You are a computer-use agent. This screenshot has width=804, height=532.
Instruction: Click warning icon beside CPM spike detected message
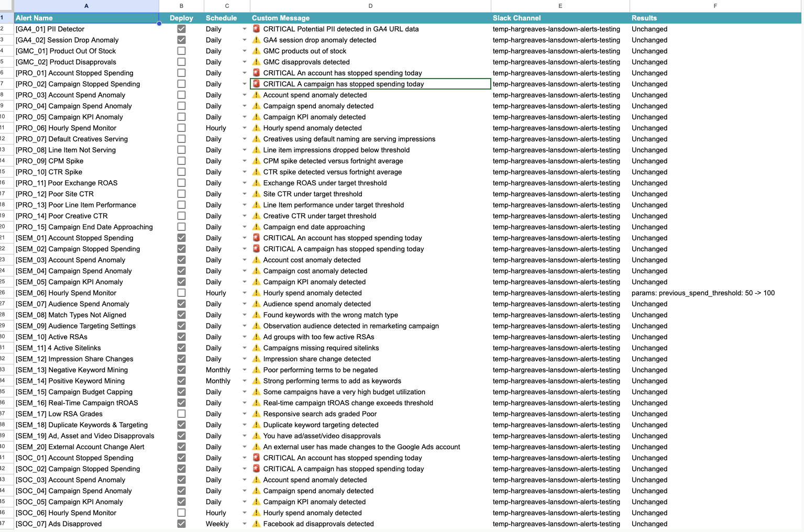click(x=256, y=161)
